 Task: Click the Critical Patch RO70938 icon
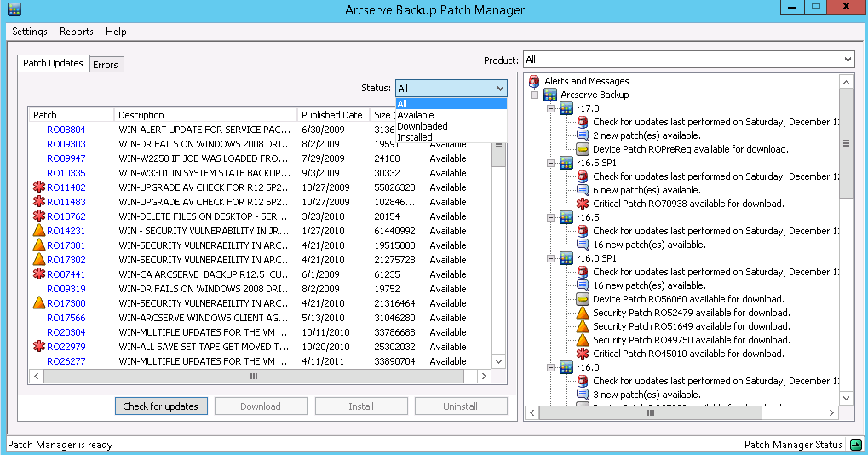click(583, 204)
